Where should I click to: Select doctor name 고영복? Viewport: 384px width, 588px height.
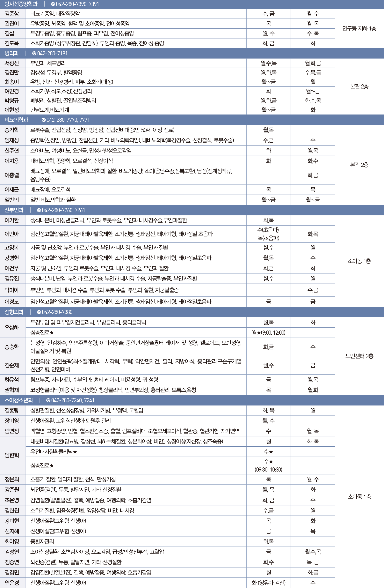12,248
